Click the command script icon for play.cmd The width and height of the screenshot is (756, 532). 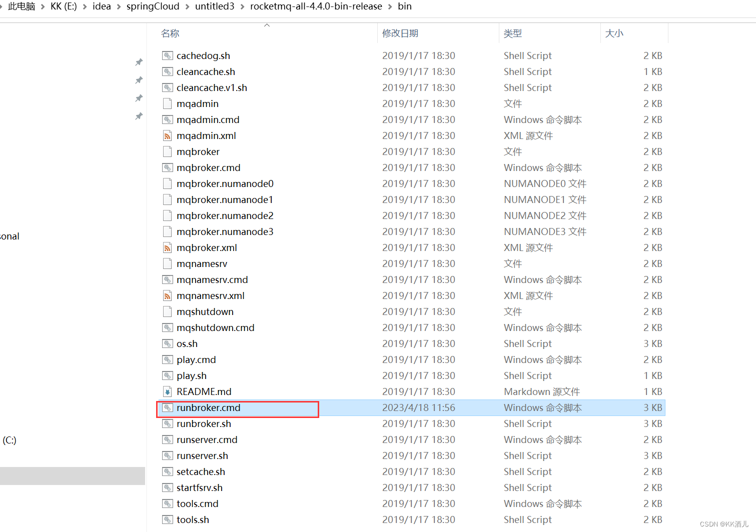pos(167,359)
